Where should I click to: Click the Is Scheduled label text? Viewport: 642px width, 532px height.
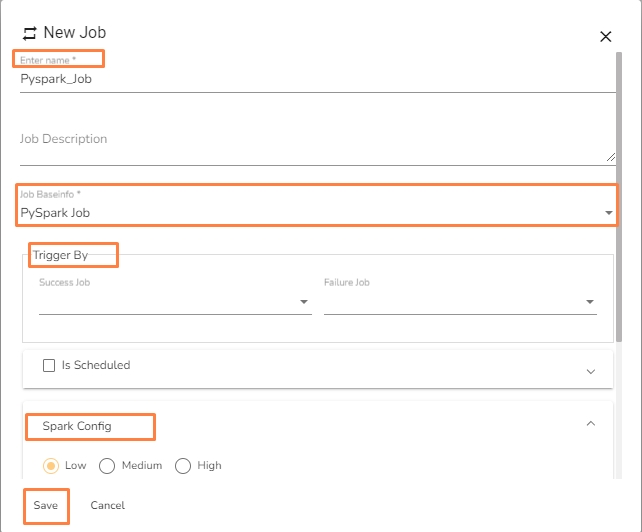point(96,366)
